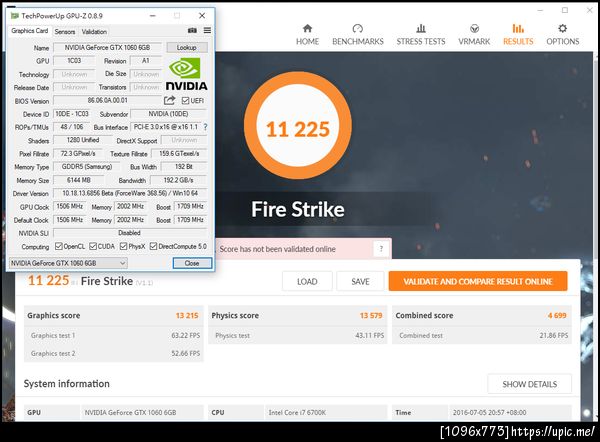Viewport: 600px width, 442px height.
Task: Toggle the CUDA checkbox
Action: pos(93,246)
